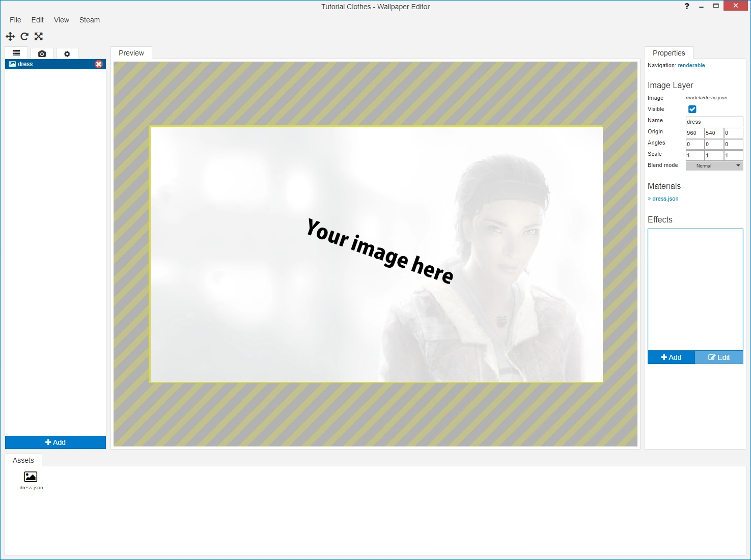Viewport: 751px width, 560px height.
Task: Open the dress.json material link
Action: pos(665,199)
